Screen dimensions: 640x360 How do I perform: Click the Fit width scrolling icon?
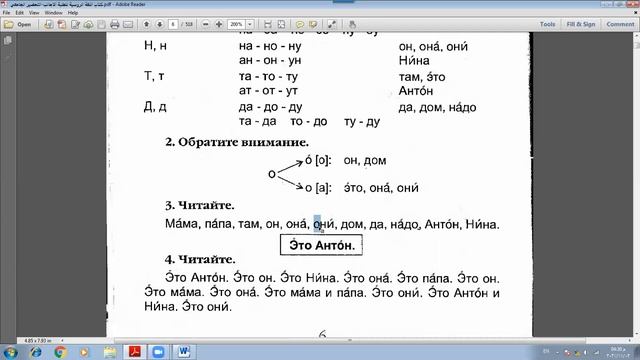click(x=268, y=24)
